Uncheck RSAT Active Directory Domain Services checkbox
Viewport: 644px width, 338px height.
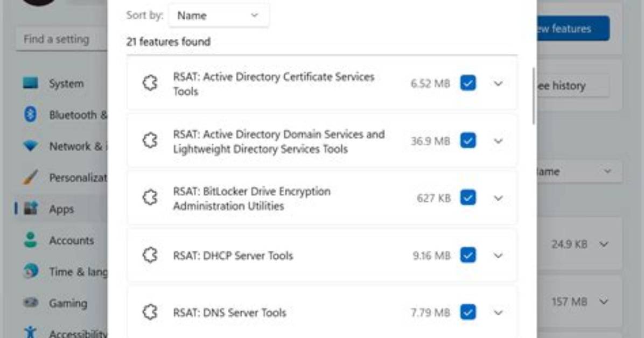coord(468,140)
